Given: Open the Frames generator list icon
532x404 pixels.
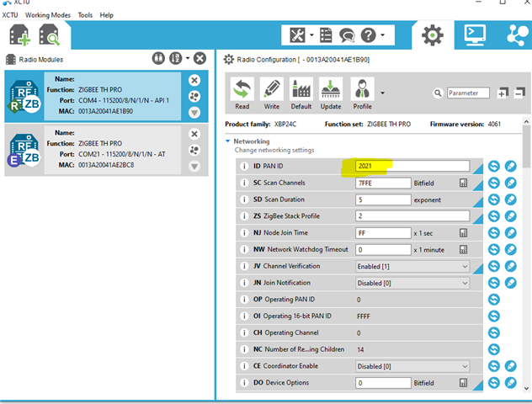Looking at the screenshot, I should [326, 35].
